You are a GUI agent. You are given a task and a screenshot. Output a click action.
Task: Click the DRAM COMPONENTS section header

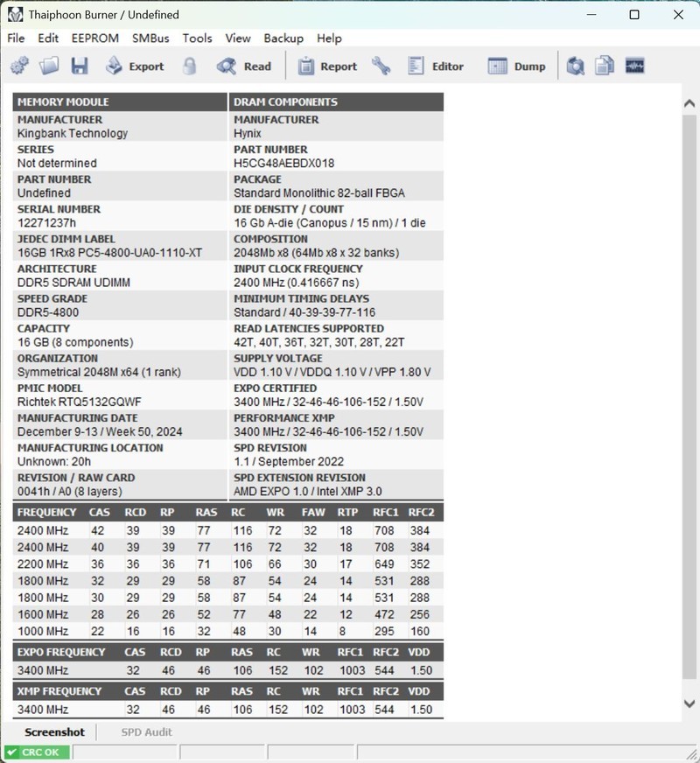(336, 101)
